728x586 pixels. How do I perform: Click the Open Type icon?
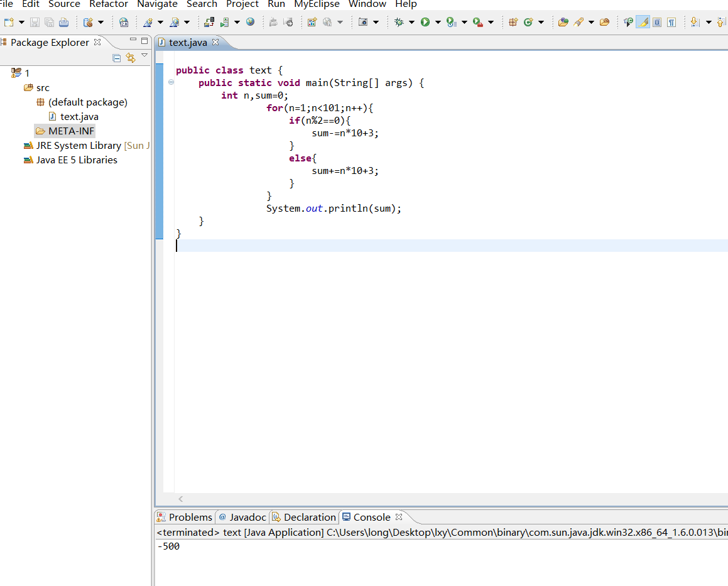(563, 22)
